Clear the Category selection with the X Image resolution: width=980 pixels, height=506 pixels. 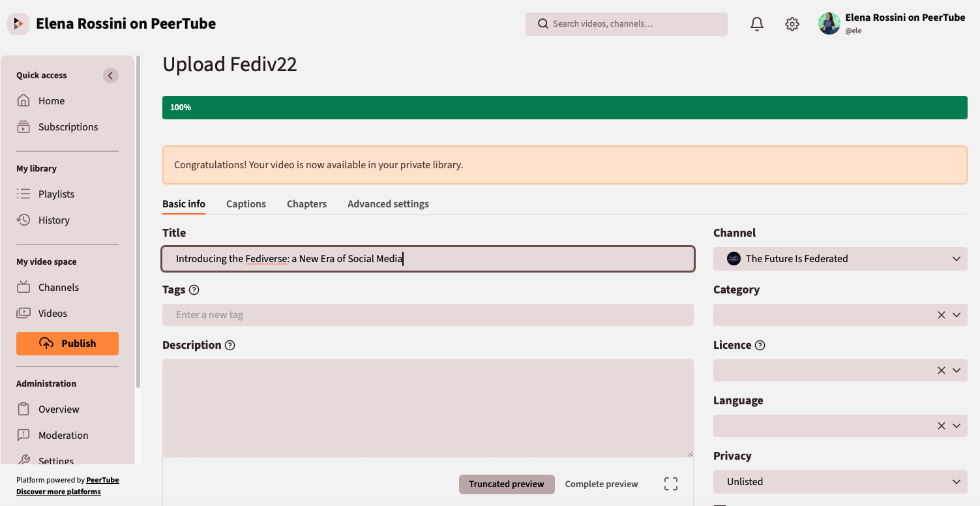click(942, 315)
